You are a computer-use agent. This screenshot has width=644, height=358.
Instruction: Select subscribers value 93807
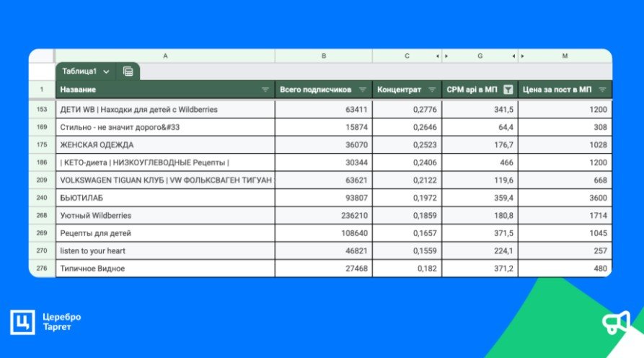[324, 198]
